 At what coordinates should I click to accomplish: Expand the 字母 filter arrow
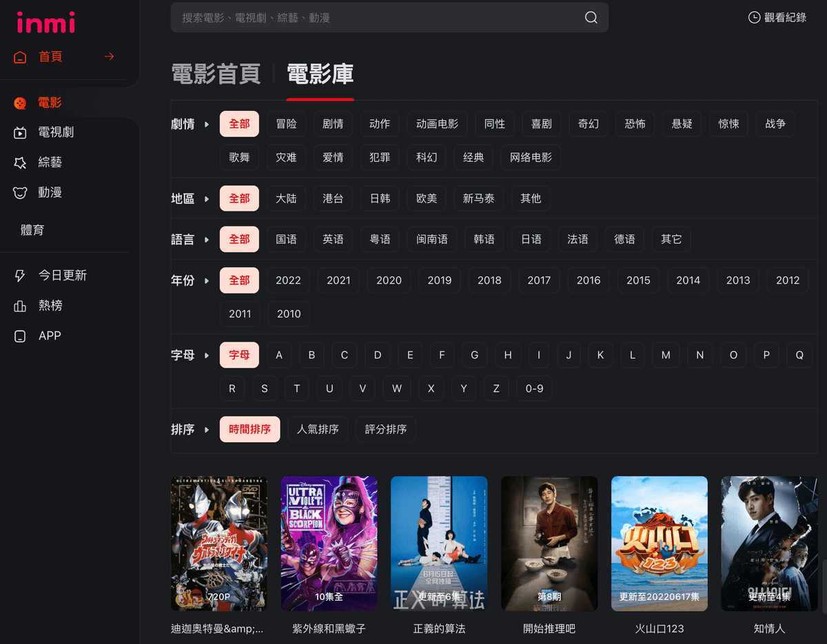pos(206,356)
